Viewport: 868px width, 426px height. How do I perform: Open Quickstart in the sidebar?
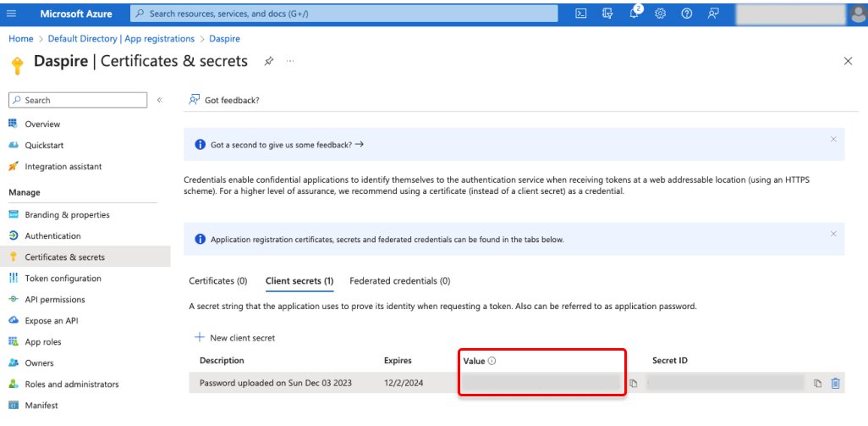44,145
